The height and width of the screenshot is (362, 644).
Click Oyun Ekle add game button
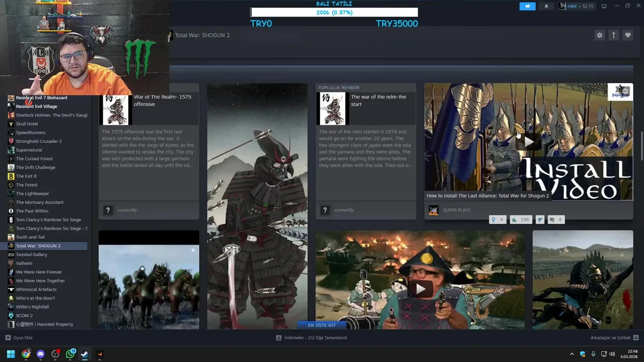click(x=19, y=338)
